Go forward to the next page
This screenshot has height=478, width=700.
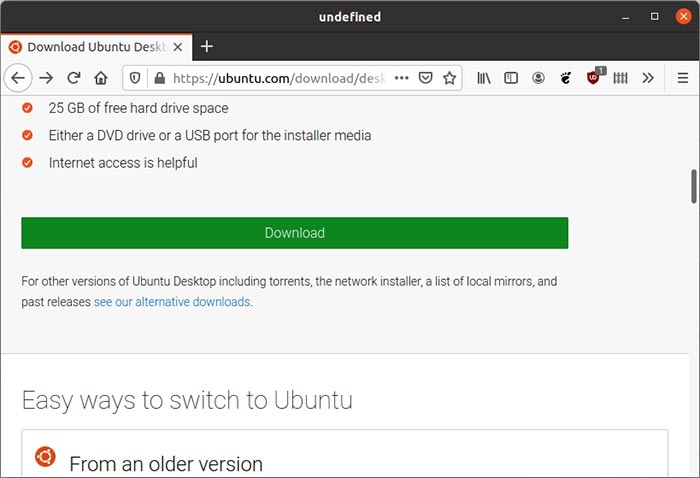tap(46, 78)
